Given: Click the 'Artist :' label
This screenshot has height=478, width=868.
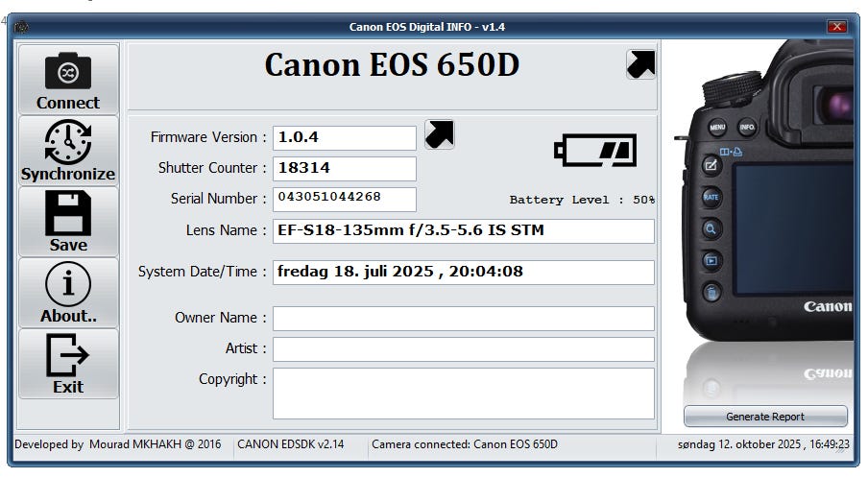Looking at the screenshot, I should click(246, 348).
